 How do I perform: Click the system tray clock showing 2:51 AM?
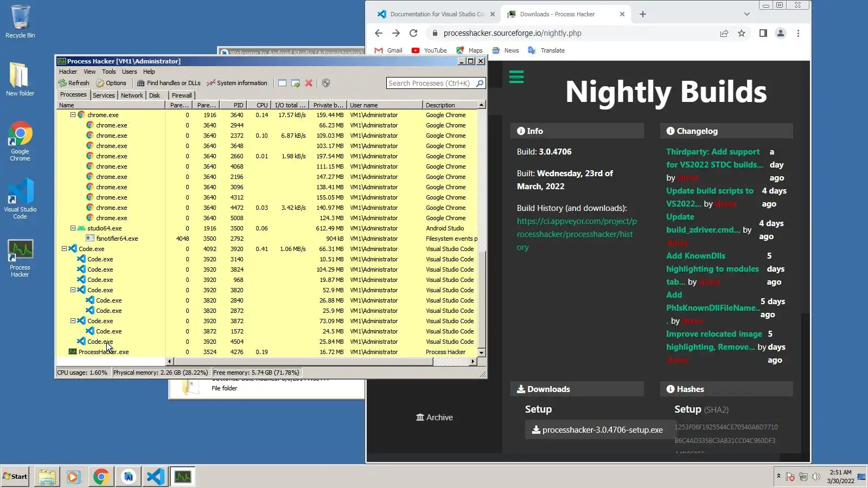tap(840, 477)
